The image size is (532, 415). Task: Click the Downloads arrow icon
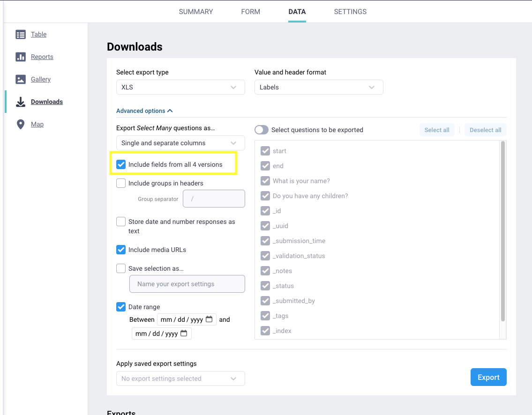click(21, 102)
